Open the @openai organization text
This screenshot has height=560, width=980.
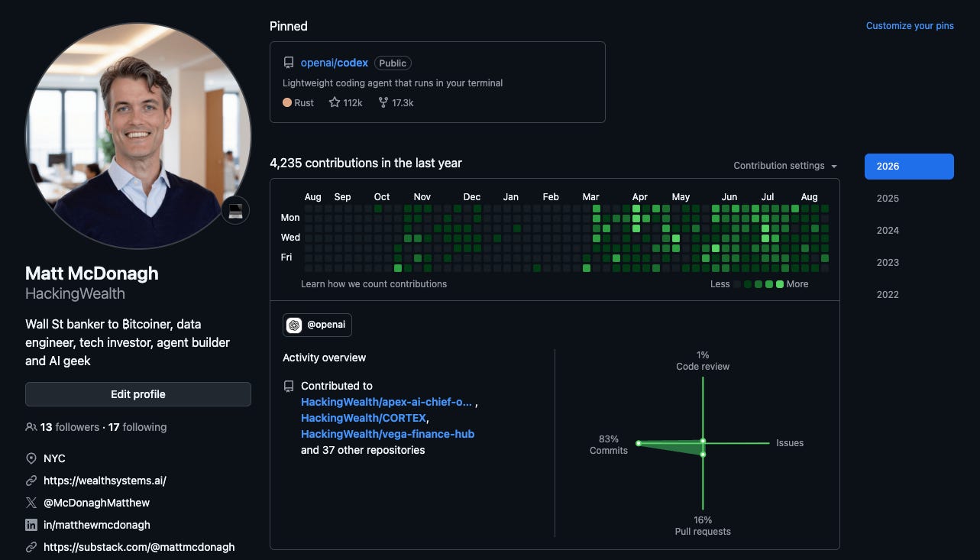click(326, 325)
